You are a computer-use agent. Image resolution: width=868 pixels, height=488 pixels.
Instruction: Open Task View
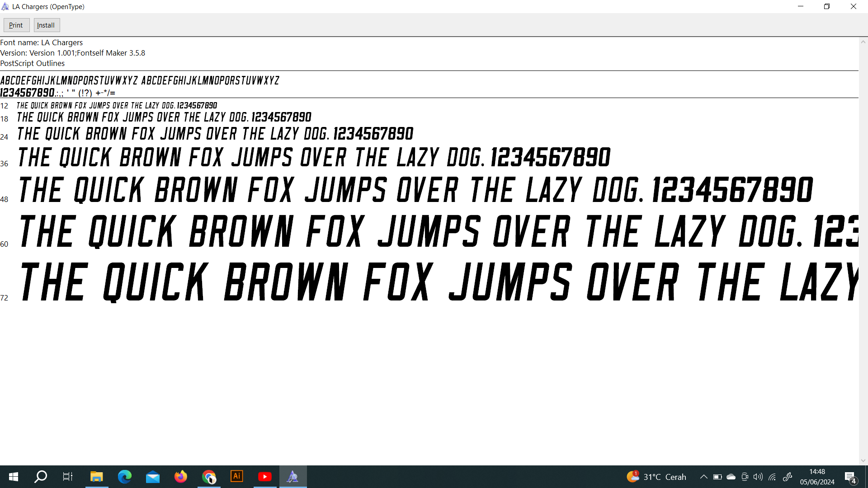coord(68,477)
